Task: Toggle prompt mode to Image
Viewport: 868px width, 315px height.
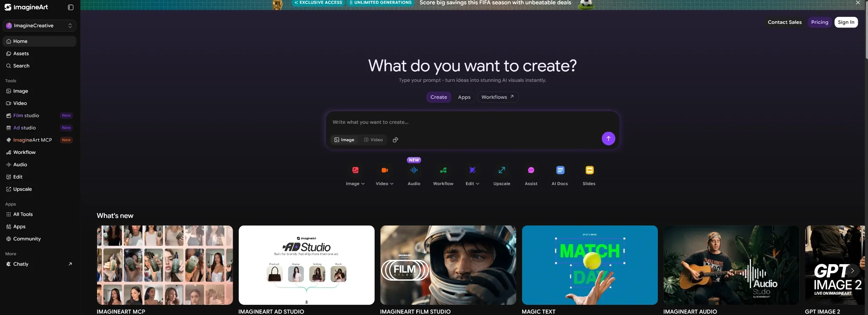Action: point(344,140)
